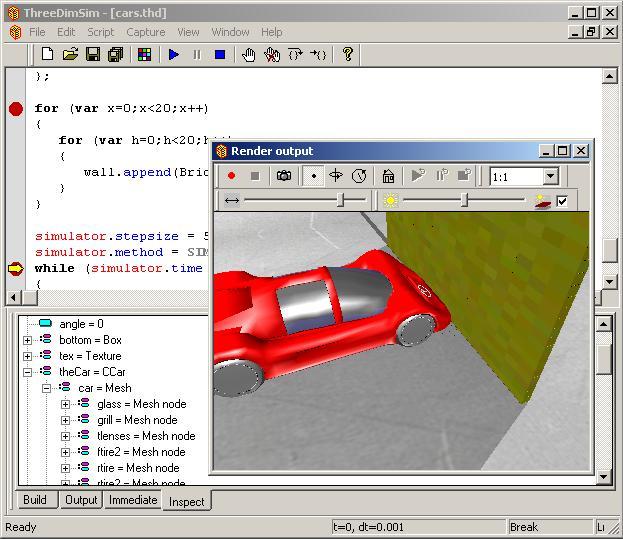Screen dimensions: 623x539
Task: Select the angle = 0 tree row
Action: tap(81, 324)
